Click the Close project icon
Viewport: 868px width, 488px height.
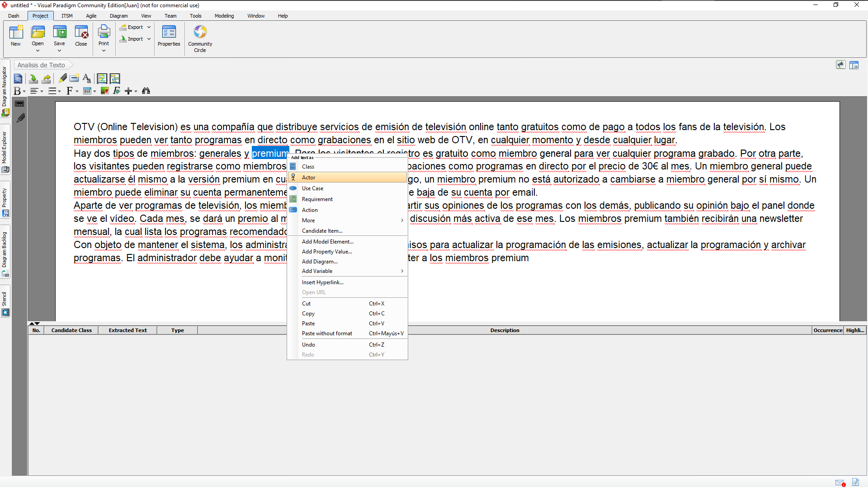(x=81, y=33)
